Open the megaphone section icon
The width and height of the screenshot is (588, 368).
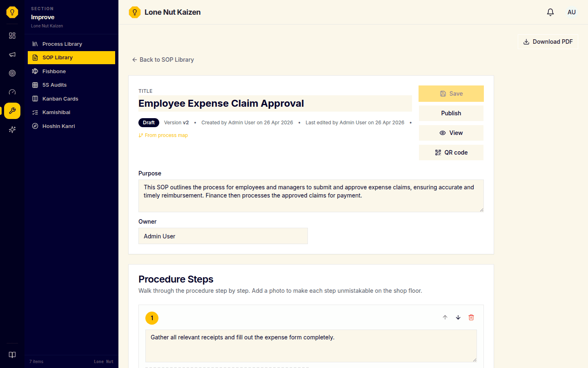tap(12, 54)
